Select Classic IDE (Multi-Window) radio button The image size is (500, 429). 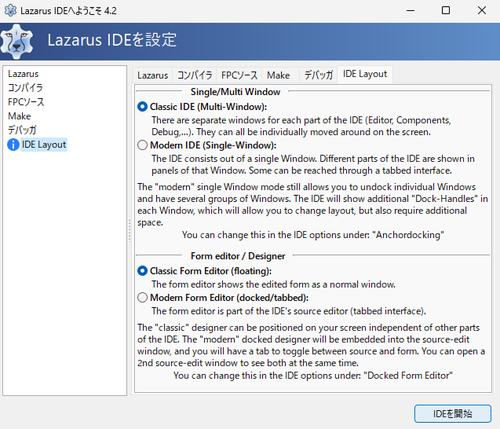pyautogui.click(x=142, y=107)
